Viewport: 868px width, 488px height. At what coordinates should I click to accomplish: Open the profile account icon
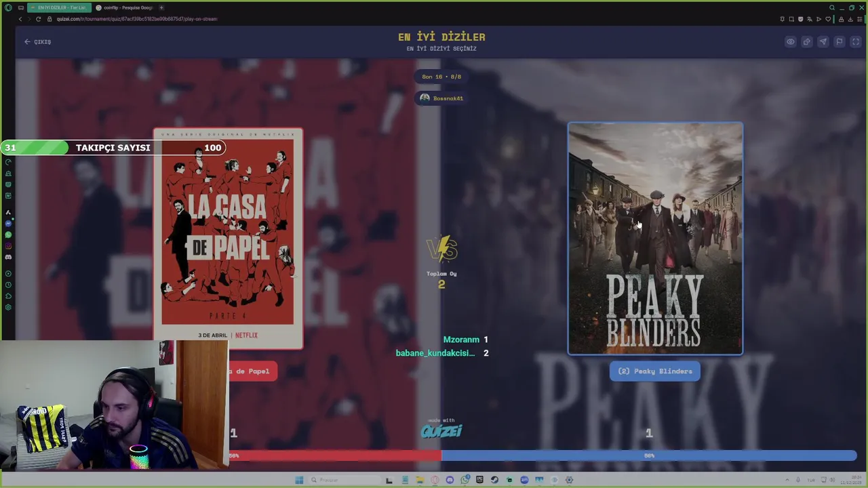842,19
